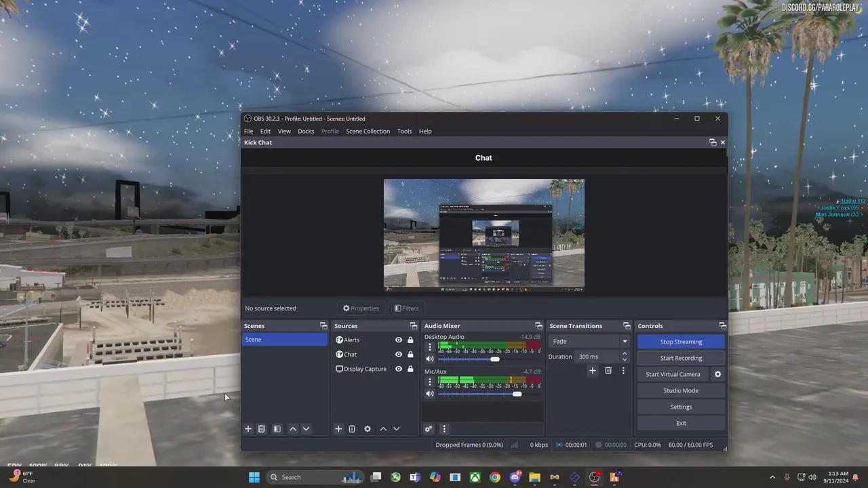Open virtual camera settings gear icon
The image size is (868, 488).
717,374
